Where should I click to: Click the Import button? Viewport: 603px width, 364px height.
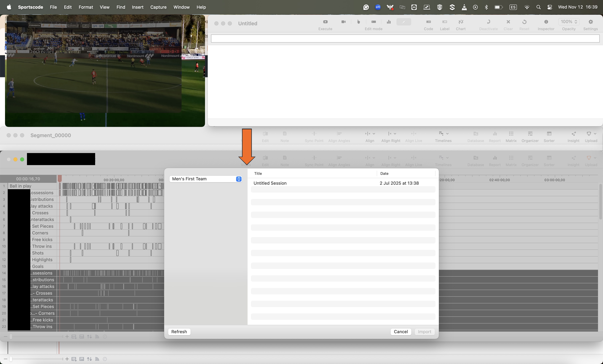click(x=424, y=332)
